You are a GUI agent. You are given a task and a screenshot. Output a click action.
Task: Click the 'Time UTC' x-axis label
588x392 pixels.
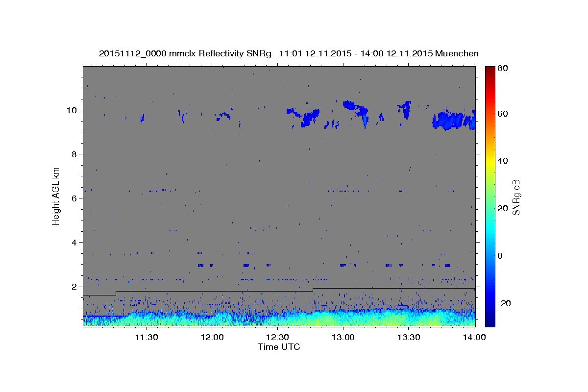279,347
